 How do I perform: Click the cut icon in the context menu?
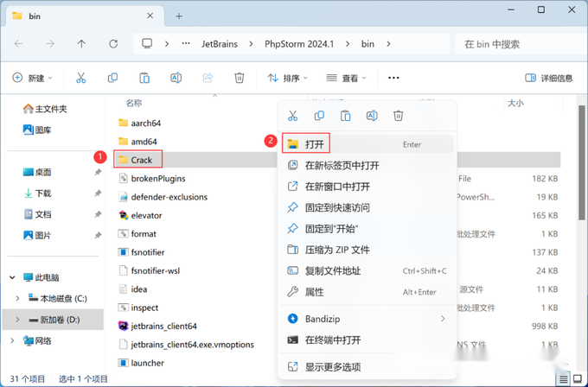(292, 116)
